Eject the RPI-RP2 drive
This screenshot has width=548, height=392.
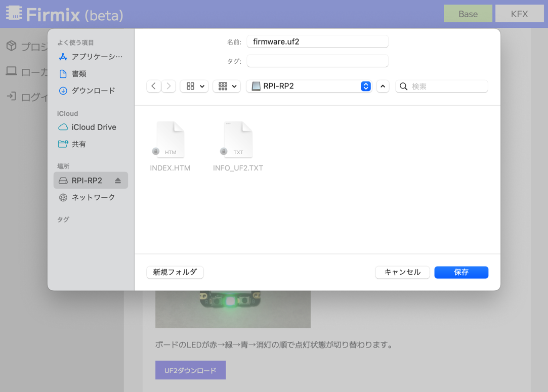118,181
